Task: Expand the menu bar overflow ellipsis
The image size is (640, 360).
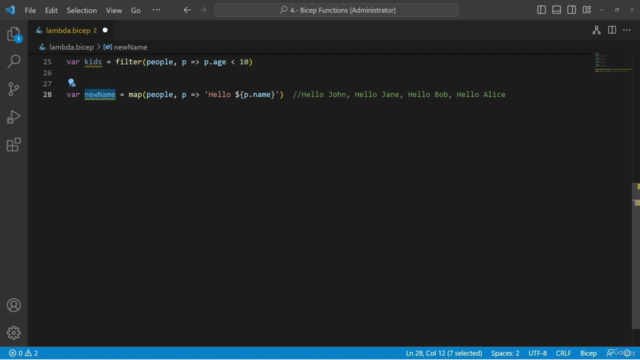Action: click(156, 10)
